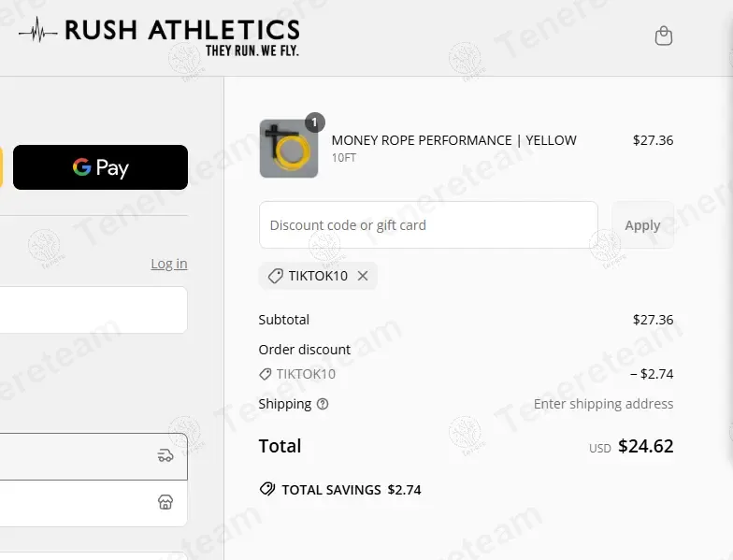
Task: Click the Shipping help question mark icon
Action: [x=323, y=404]
